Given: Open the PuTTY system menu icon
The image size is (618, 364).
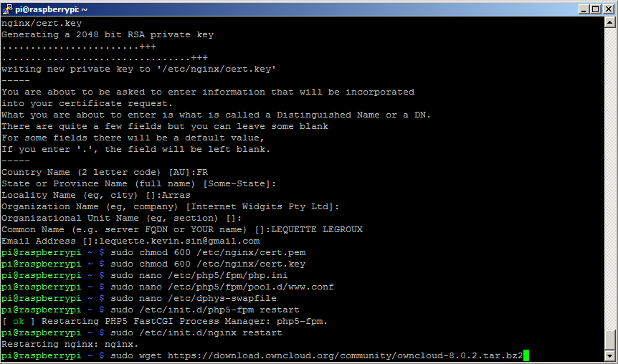Looking at the screenshot, I should (x=7, y=9).
